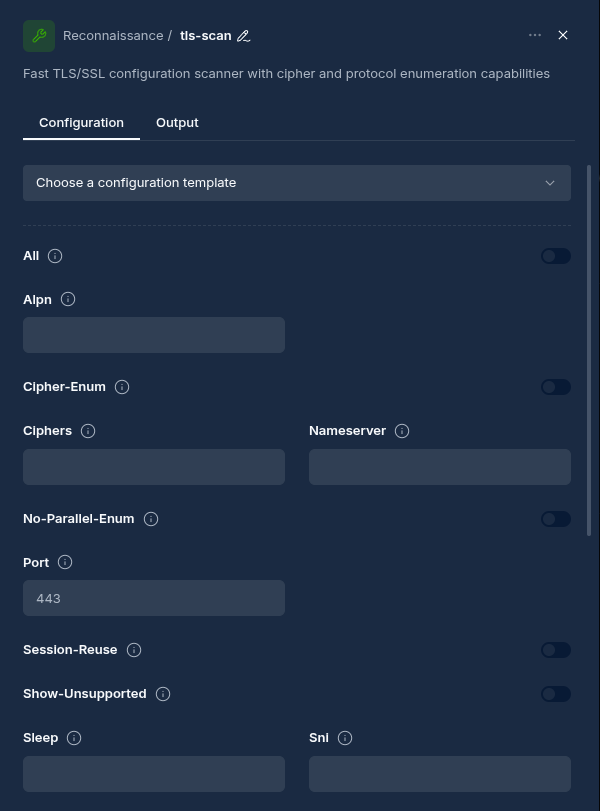Click the vertical scrollbar on the panel
The width and height of the screenshot is (600, 811).
pyautogui.click(x=589, y=350)
